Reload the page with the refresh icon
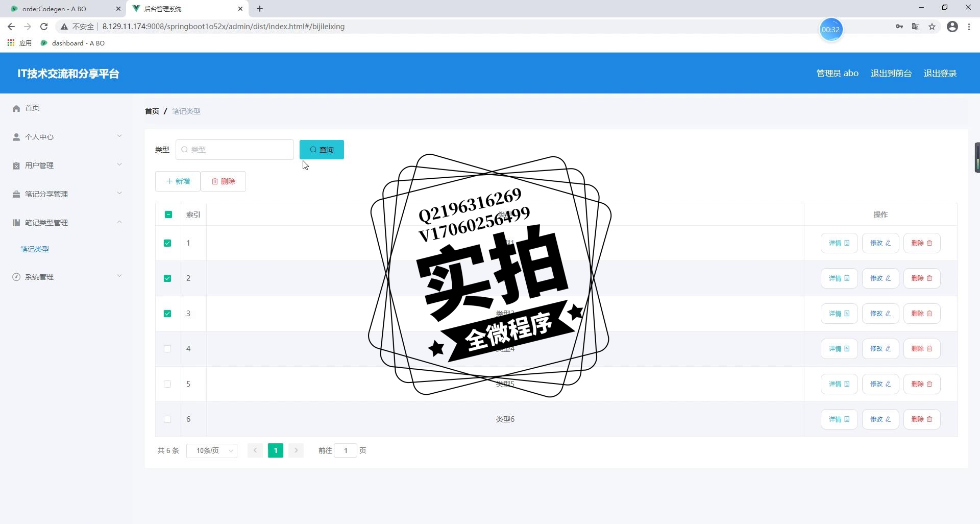This screenshot has height=524, width=980. tap(44, 27)
